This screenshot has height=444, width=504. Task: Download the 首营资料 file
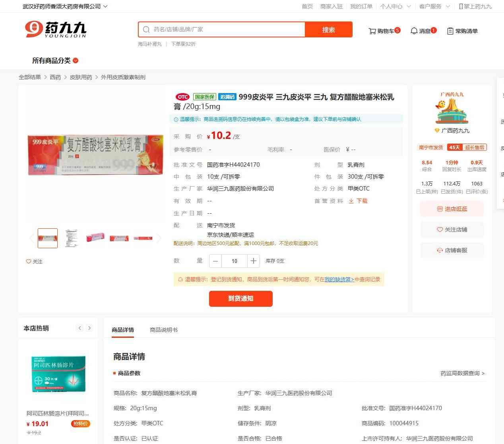[358, 201]
